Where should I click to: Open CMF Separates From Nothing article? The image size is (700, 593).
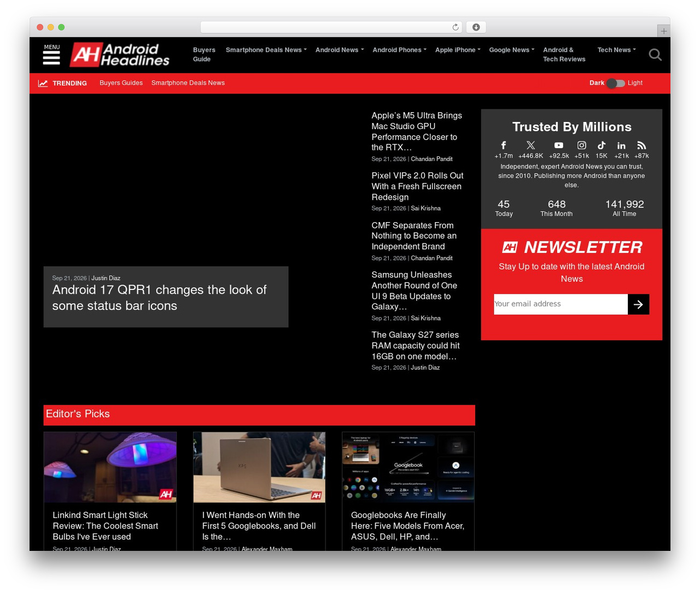coord(414,236)
